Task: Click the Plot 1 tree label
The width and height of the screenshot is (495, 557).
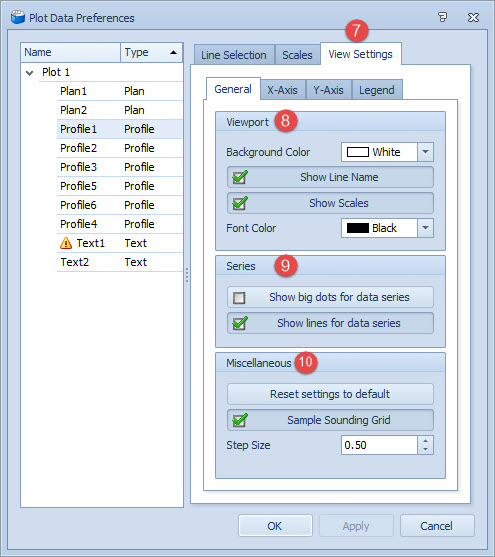Action: click(x=56, y=72)
